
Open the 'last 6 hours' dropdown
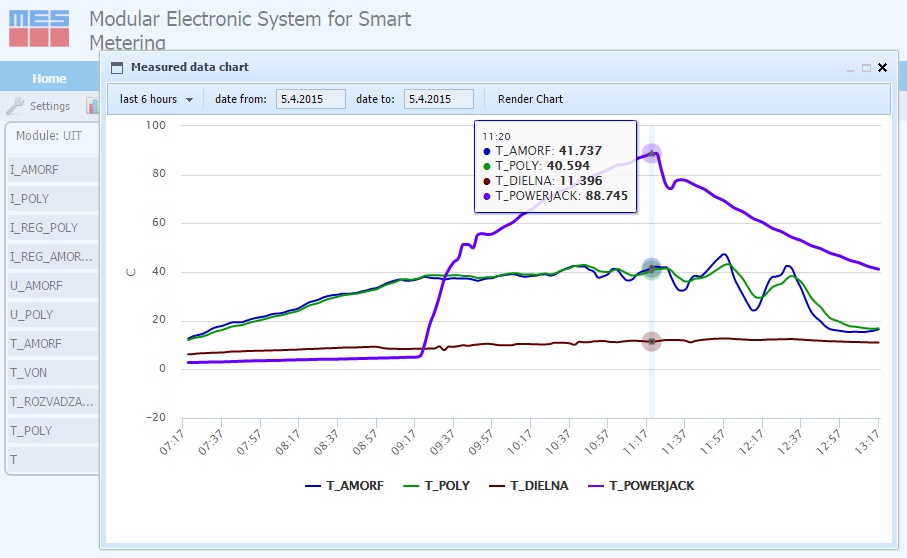[x=156, y=99]
